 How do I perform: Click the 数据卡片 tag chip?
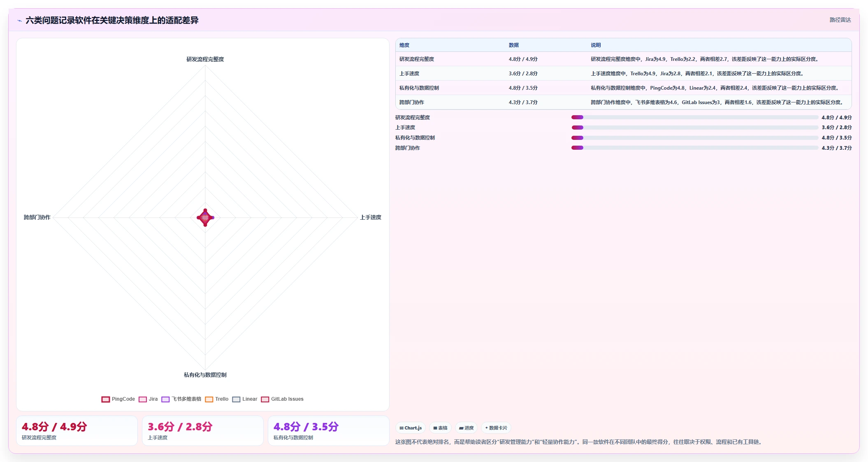[496, 428]
